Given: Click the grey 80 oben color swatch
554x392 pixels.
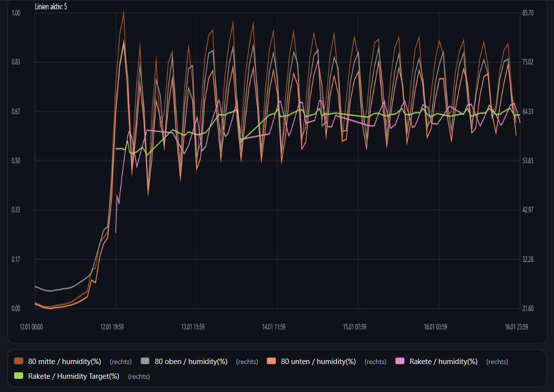Looking at the screenshot, I should tap(146, 362).
